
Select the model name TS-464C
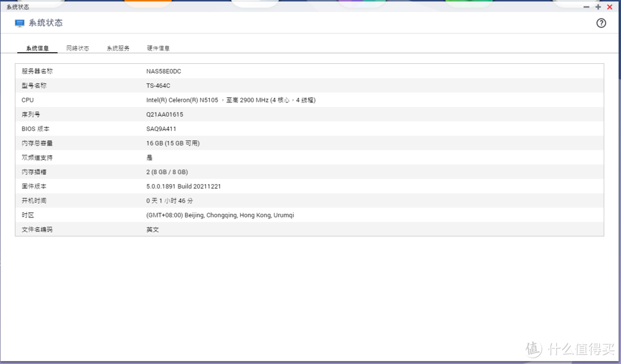[x=158, y=86]
